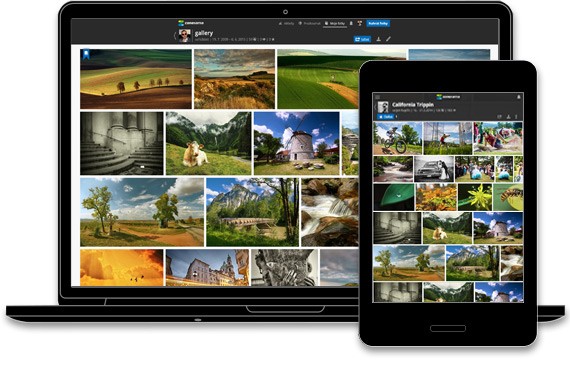Image resolution: width=570 pixels, height=367 pixels.
Task: Click the blue share button on tablet
Action: [x=386, y=117]
